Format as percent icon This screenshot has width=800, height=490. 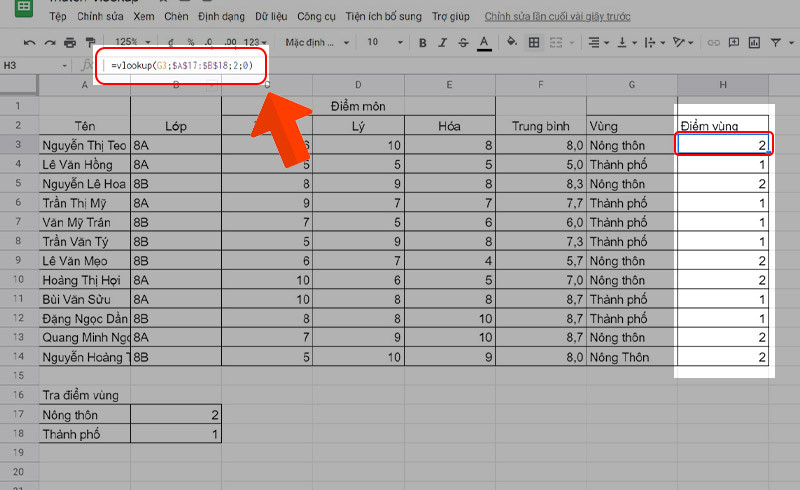point(190,42)
